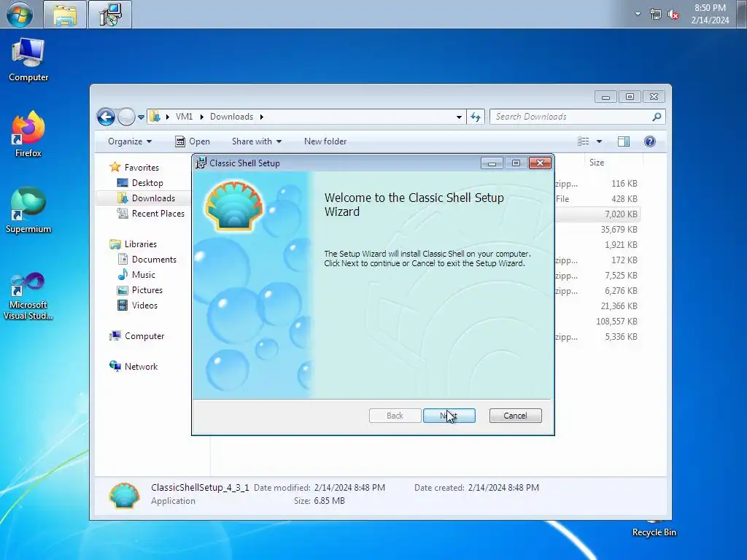Image resolution: width=747 pixels, height=560 pixels.
Task: Select the file sized 21,366 KB
Action: (619, 306)
